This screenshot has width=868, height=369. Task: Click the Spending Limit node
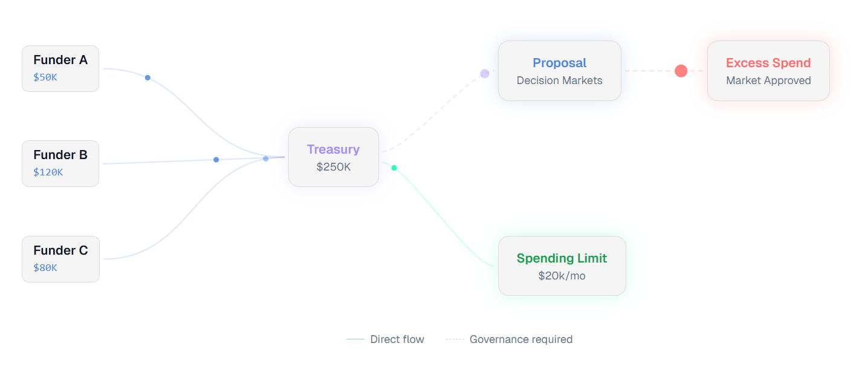[562, 266]
